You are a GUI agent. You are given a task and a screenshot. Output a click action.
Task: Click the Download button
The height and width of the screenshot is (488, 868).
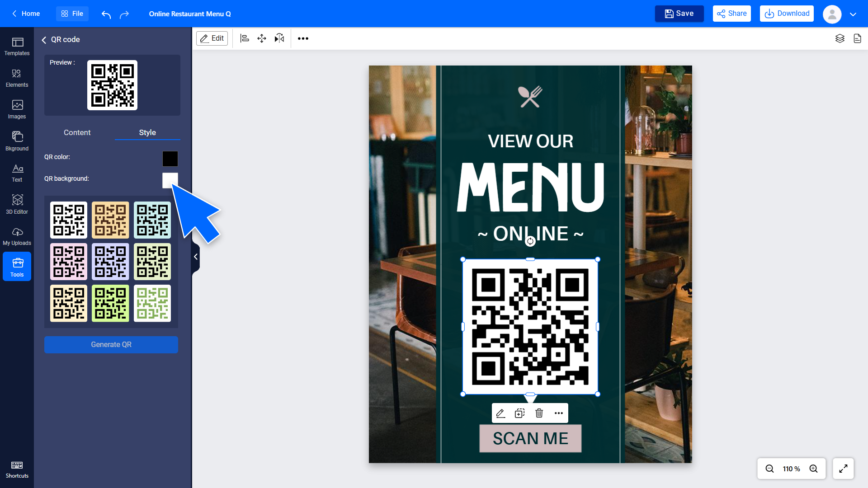pos(787,14)
